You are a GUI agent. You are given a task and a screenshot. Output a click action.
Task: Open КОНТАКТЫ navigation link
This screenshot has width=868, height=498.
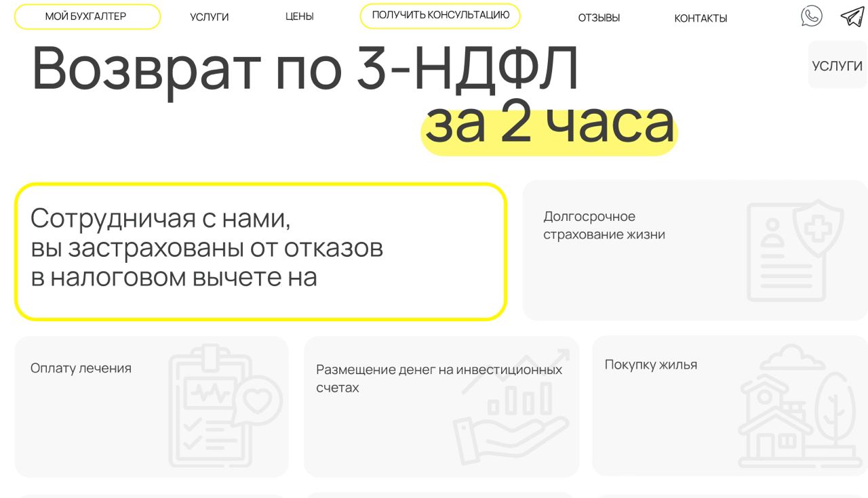[x=701, y=18]
